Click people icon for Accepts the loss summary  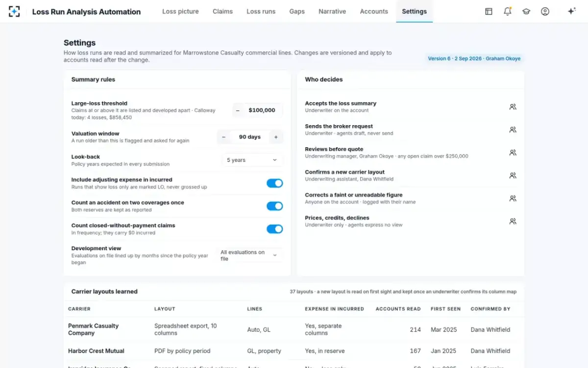513,106
